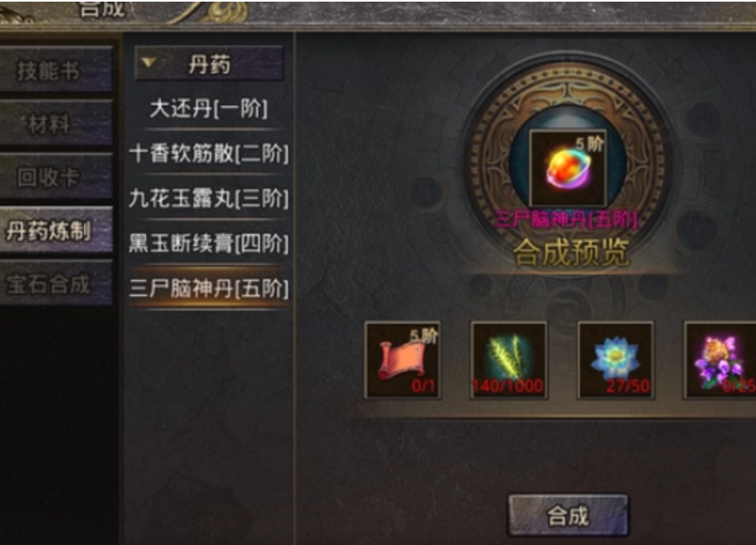Choose 九花玉露丸[三阶] from list
756x545 pixels.
209,199
